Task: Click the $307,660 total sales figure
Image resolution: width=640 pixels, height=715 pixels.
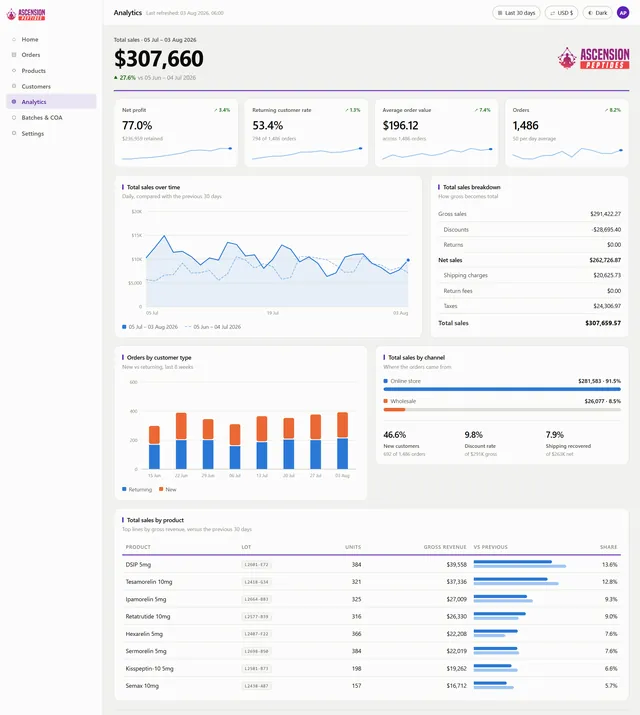Action: (159, 59)
